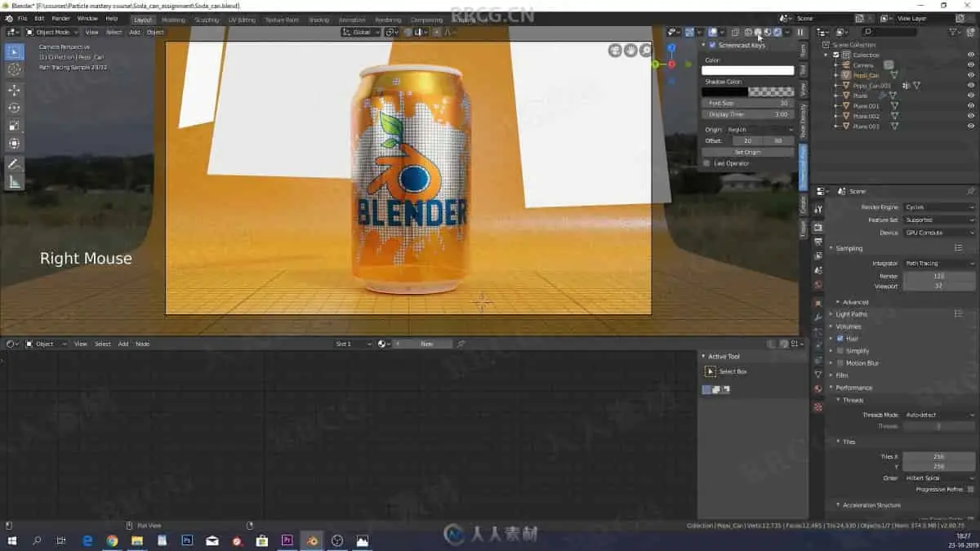
Task: Open the Object Mode dropdown
Action: pyautogui.click(x=51, y=32)
